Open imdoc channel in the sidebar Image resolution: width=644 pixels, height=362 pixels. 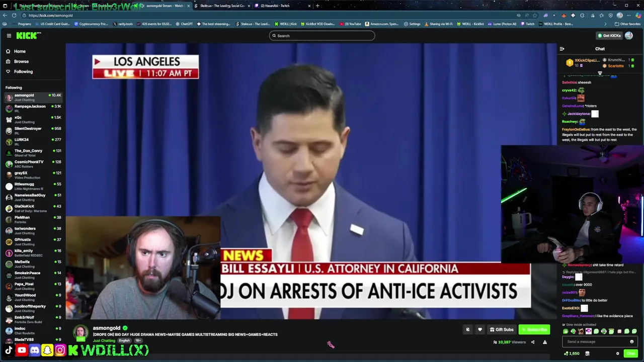[x=33, y=331]
